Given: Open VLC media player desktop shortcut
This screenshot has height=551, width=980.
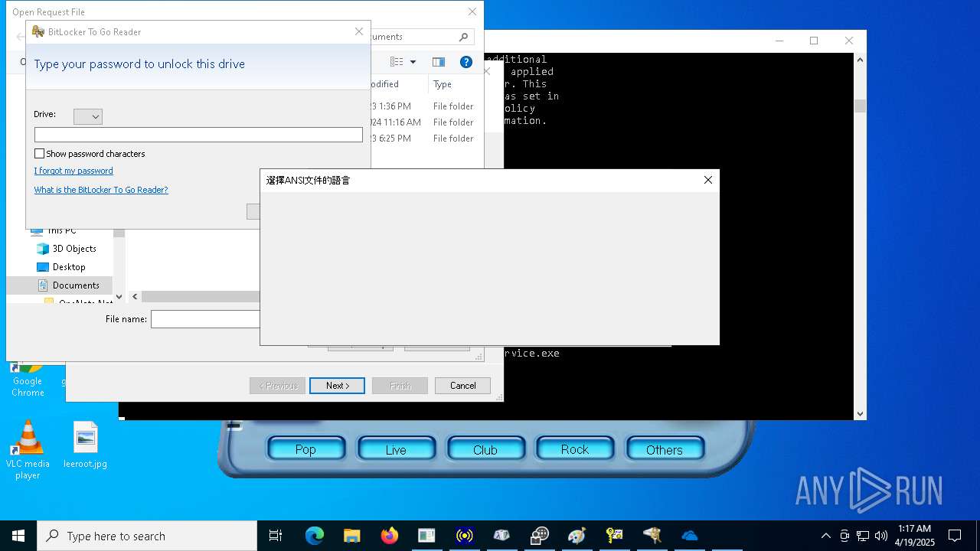Looking at the screenshot, I should (x=28, y=451).
